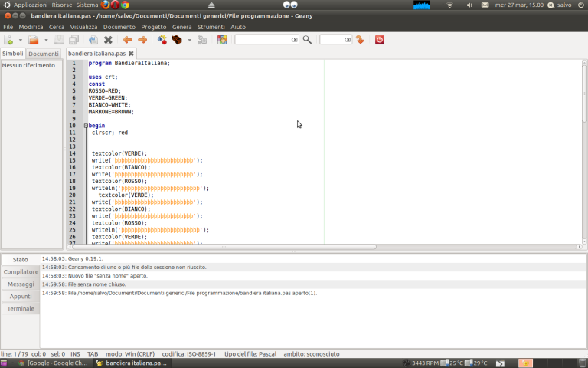Open the wireless network indicator
Image resolution: width=588 pixels, height=368 pixels.
449,5
